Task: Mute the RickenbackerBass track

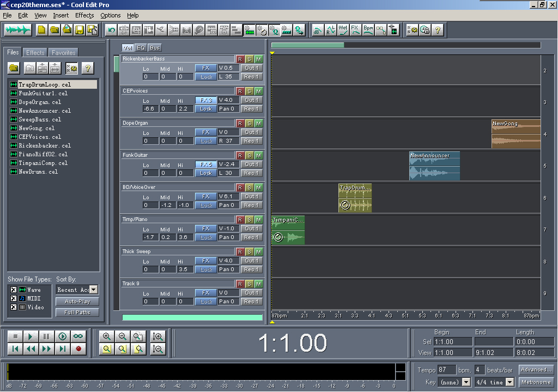Action: point(259,59)
